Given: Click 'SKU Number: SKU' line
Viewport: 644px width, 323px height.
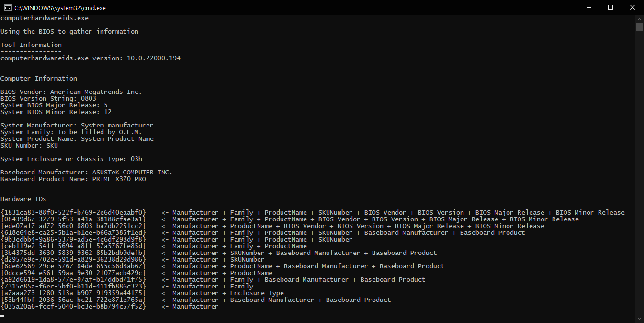Looking at the screenshot, I should [x=29, y=145].
